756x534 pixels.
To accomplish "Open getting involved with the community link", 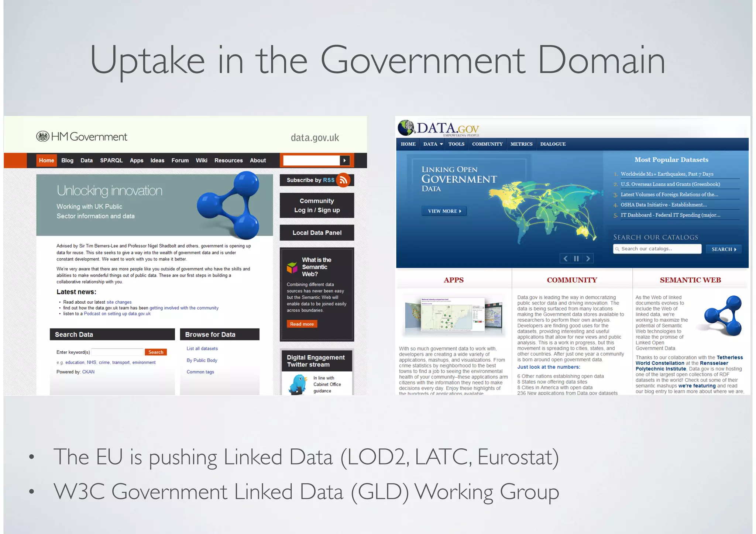I will 184,308.
